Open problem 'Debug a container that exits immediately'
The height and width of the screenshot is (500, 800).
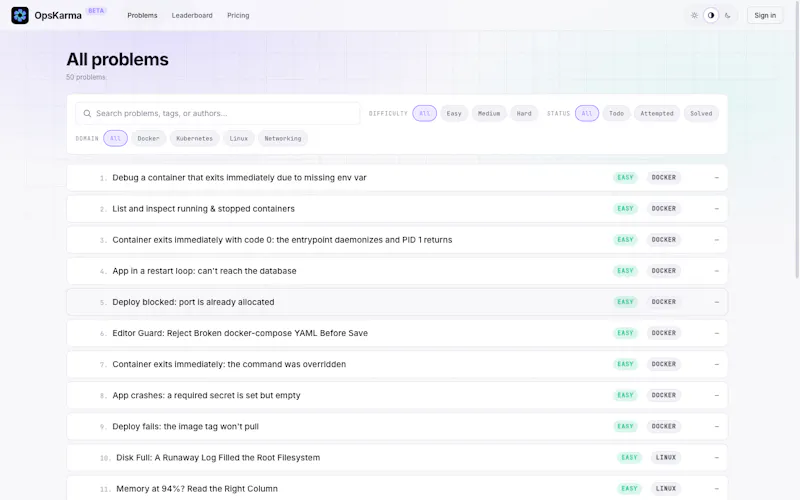[397, 178]
